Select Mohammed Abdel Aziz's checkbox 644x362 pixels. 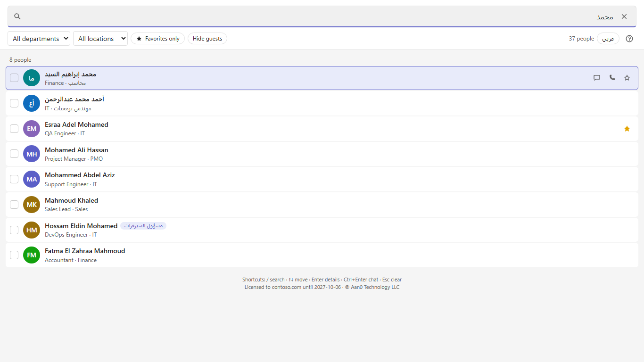[x=14, y=179]
